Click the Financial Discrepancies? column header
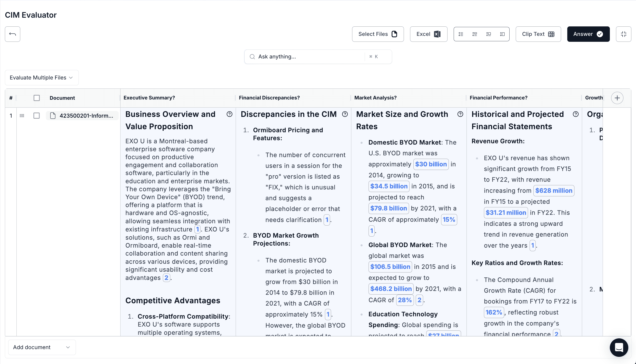This screenshot has width=636, height=364. pyautogui.click(x=269, y=98)
